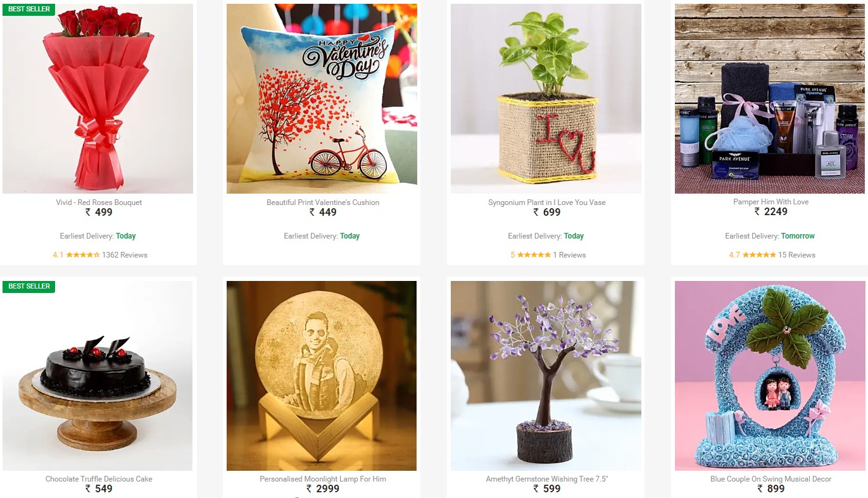
Task: Open the Moonlight Lamp product image
Action: pos(322,376)
